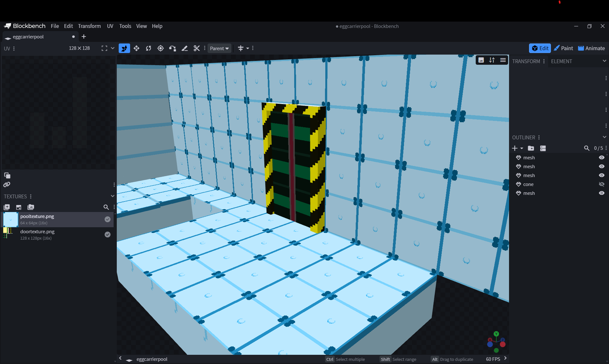This screenshot has width=609, height=364.
Task: Open the Transform menu
Action: click(x=89, y=26)
